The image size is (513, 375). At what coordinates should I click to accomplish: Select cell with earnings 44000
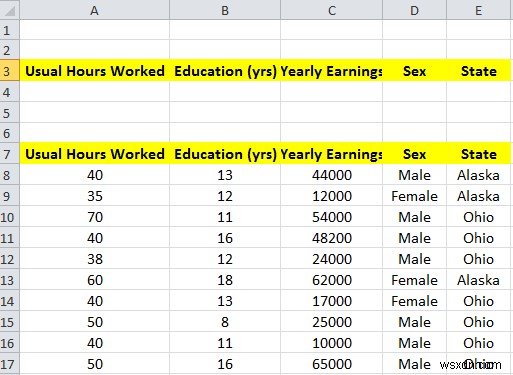coord(332,175)
